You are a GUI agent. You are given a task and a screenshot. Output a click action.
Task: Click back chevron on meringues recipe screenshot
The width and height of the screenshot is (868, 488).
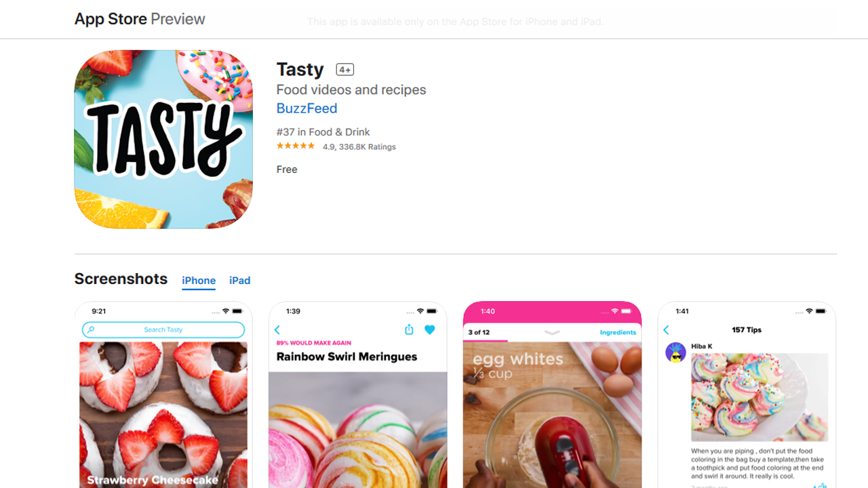coord(277,330)
